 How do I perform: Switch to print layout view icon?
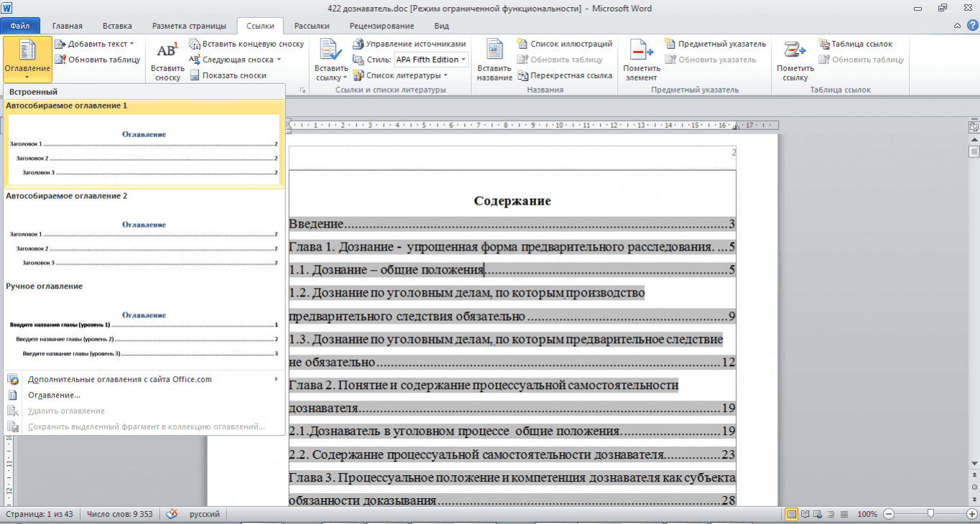[792, 514]
